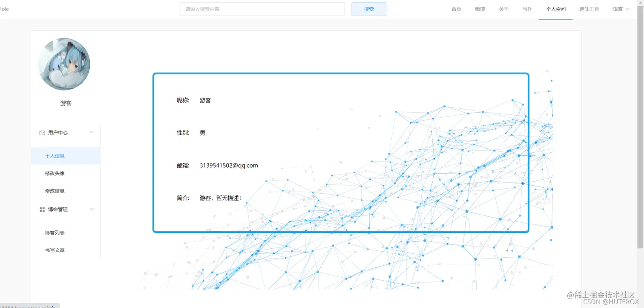The height and width of the screenshot is (308, 644).
Task: Open 修改信息 to edit profile
Action: 54,191
